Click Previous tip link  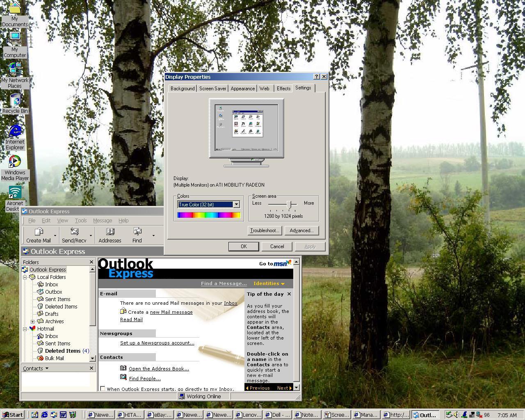pos(258,388)
